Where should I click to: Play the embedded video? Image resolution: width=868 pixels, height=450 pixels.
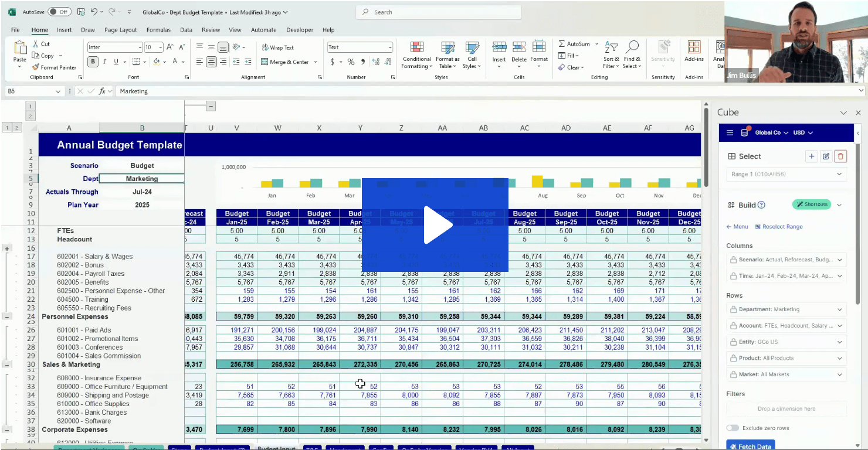435,224
